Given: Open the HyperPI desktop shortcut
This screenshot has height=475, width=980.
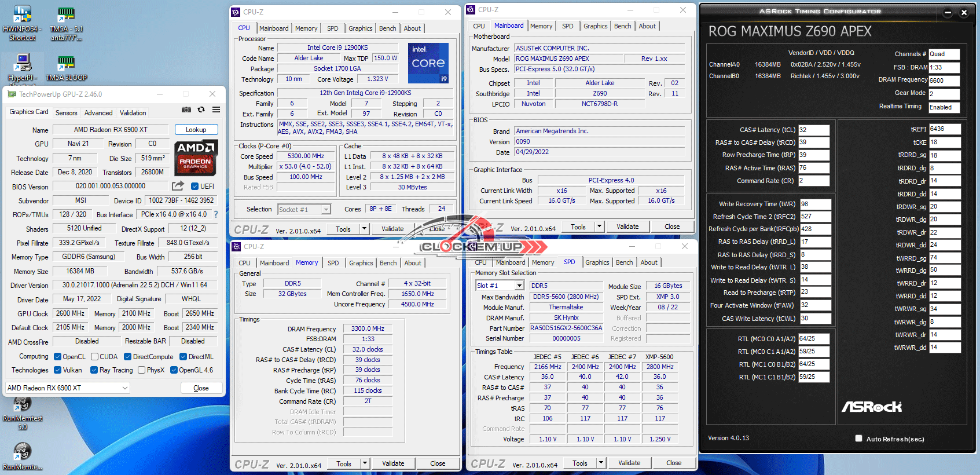Looking at the screenshot, I should [x=23, y=67].
